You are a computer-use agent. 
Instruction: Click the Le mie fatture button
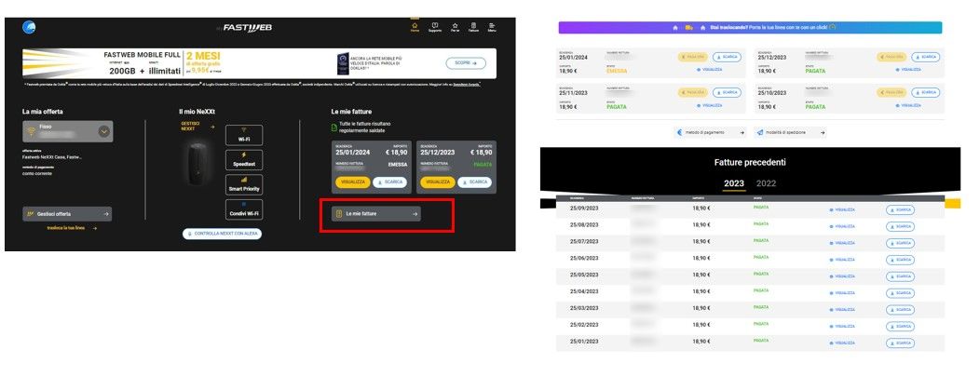coord(375,214)
